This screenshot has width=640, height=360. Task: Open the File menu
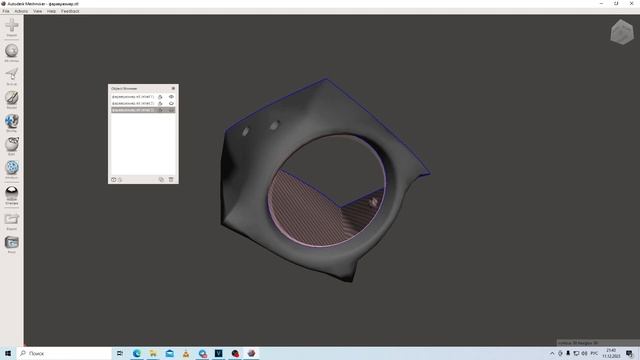[x=6, y=11]
